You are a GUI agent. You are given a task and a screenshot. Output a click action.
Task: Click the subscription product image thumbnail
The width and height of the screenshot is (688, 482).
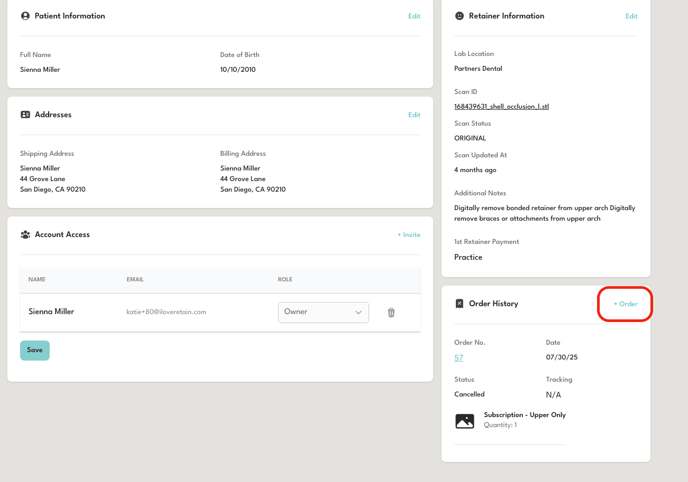point(465,421)
